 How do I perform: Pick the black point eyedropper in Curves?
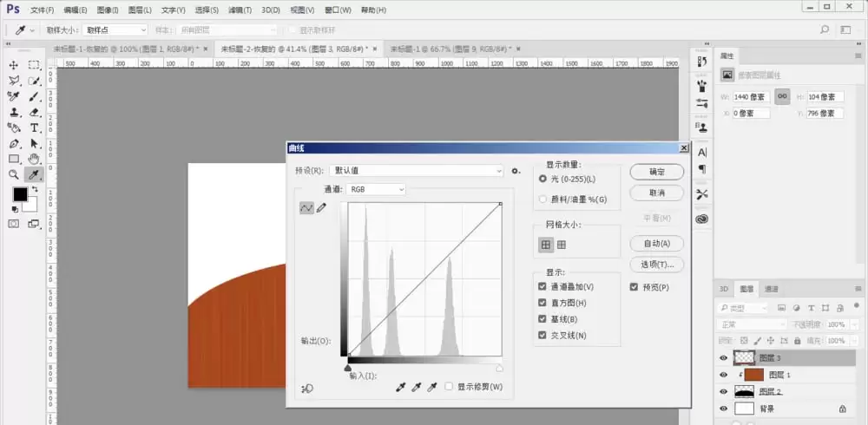pos(401,388)
